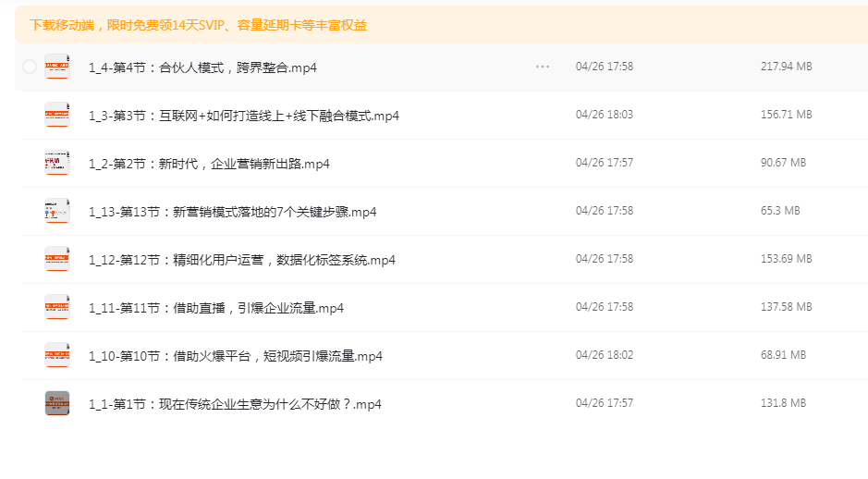This screenshot has height=479, width=868.
Task: Click thumbnail icon of 1_13-第13节 video
Action: coord(57,211)
